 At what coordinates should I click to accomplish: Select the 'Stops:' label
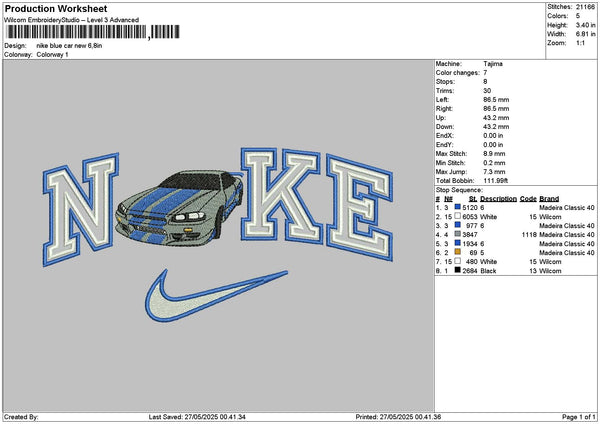[x=445, y=82]
